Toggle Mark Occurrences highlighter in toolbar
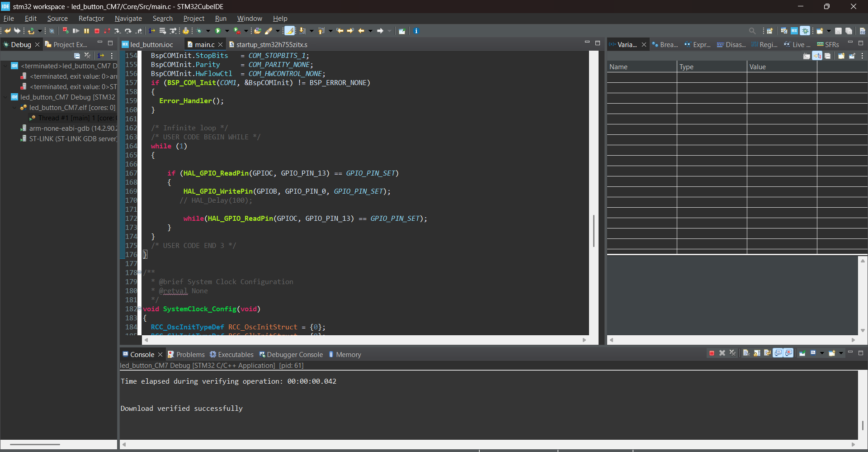868x452 pixels. pyautogui.click(x=289, y=31)
